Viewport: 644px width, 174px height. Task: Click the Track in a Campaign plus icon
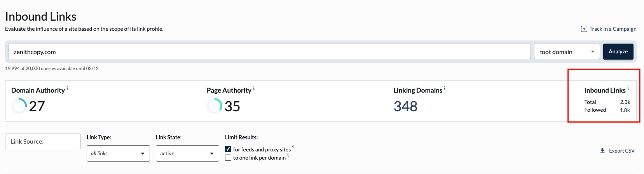click(584, 29)
